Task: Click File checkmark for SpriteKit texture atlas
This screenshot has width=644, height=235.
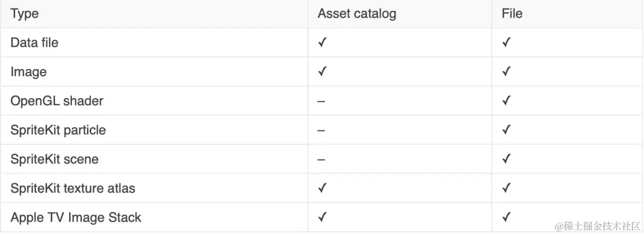Action: pos(506,188)
